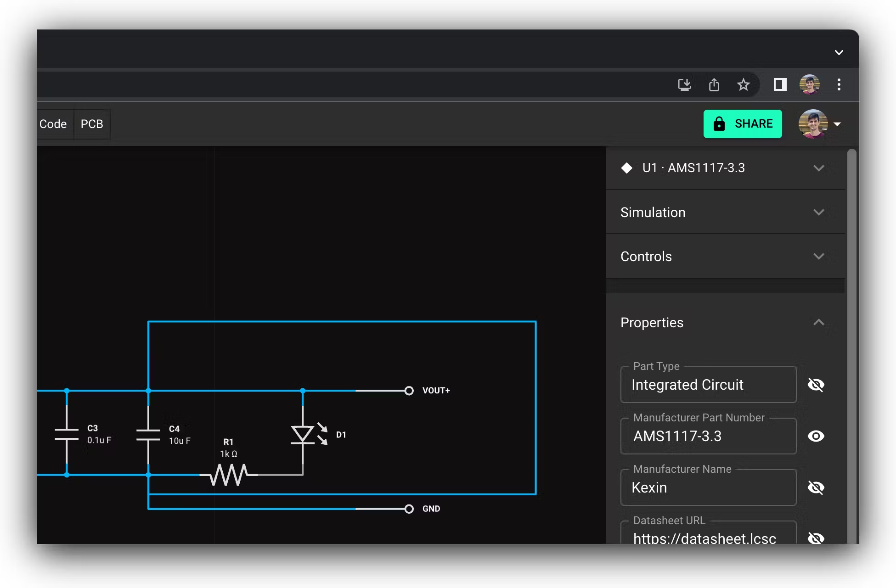Collapse the Properties section
The image size is (896, 588).
pyautogui.click(x=819, y=322)
